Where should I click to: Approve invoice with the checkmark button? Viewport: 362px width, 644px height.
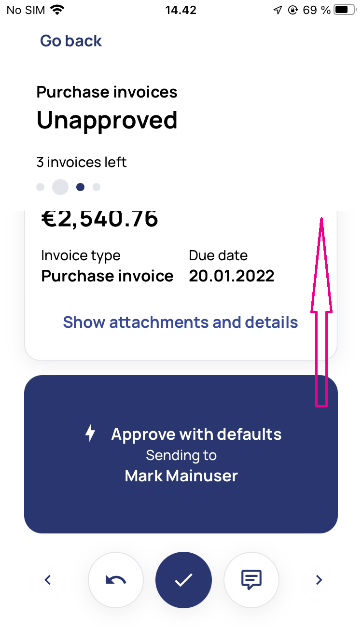click(183, 580)
